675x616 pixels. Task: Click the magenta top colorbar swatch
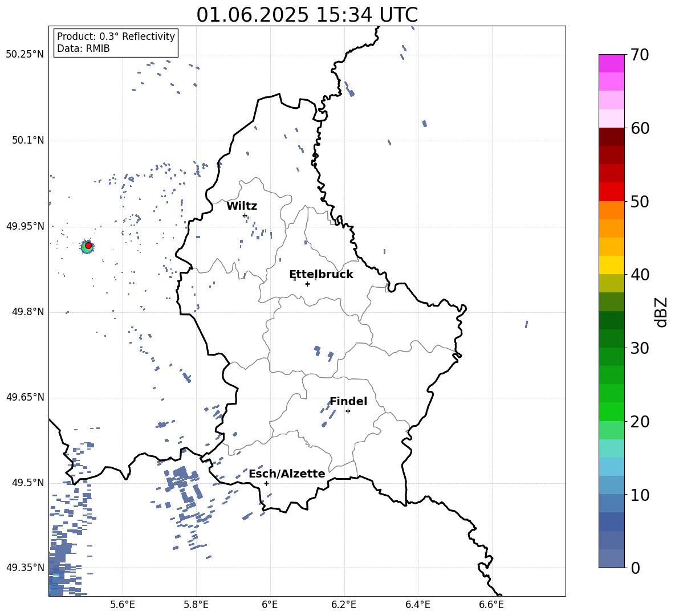(x=612, y=63)
